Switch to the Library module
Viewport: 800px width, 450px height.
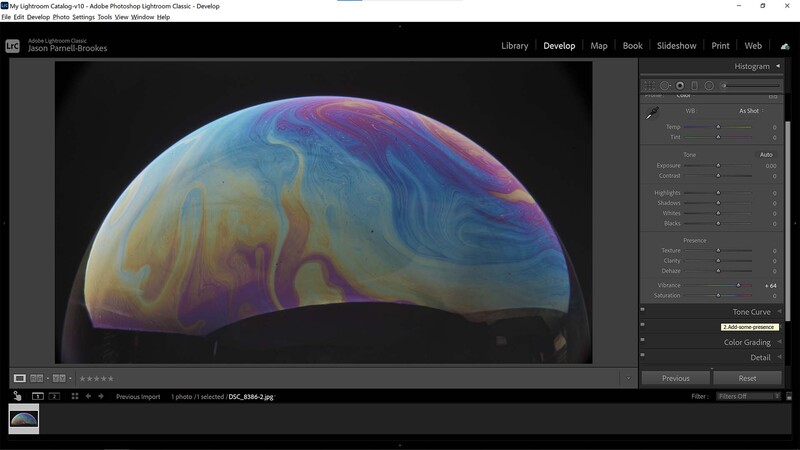pos(514,46)
